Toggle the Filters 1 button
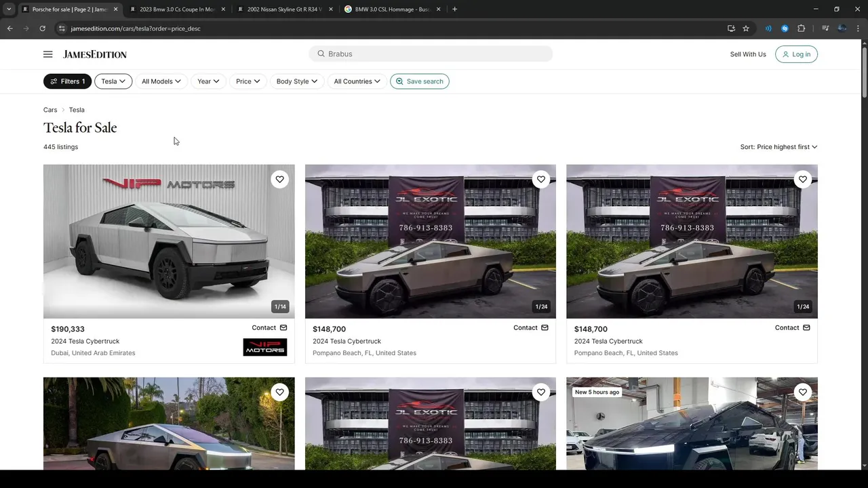The height and width of the screenshot is (488, 868). tap(67, 81)
